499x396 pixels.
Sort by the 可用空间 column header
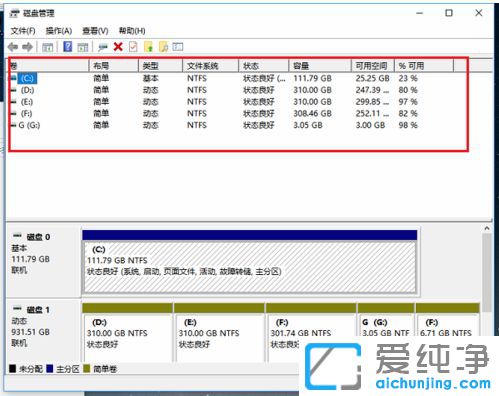point(373,66)
